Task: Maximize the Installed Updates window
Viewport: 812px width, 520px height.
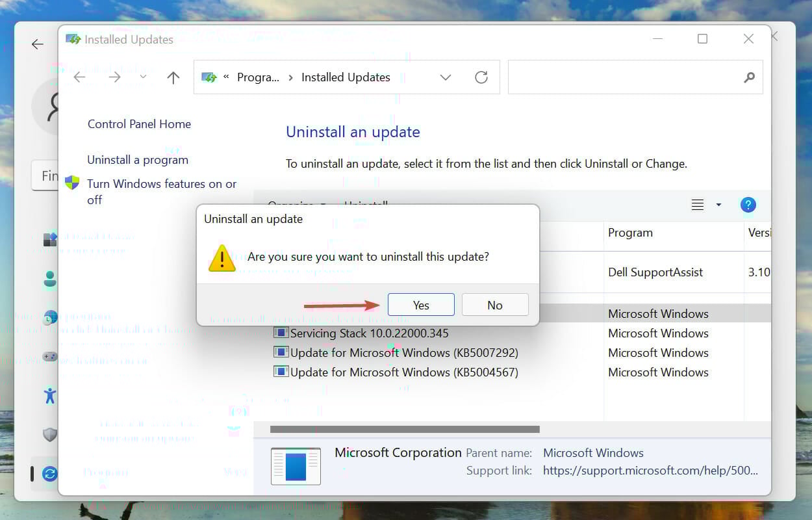Action: [702, 39]
